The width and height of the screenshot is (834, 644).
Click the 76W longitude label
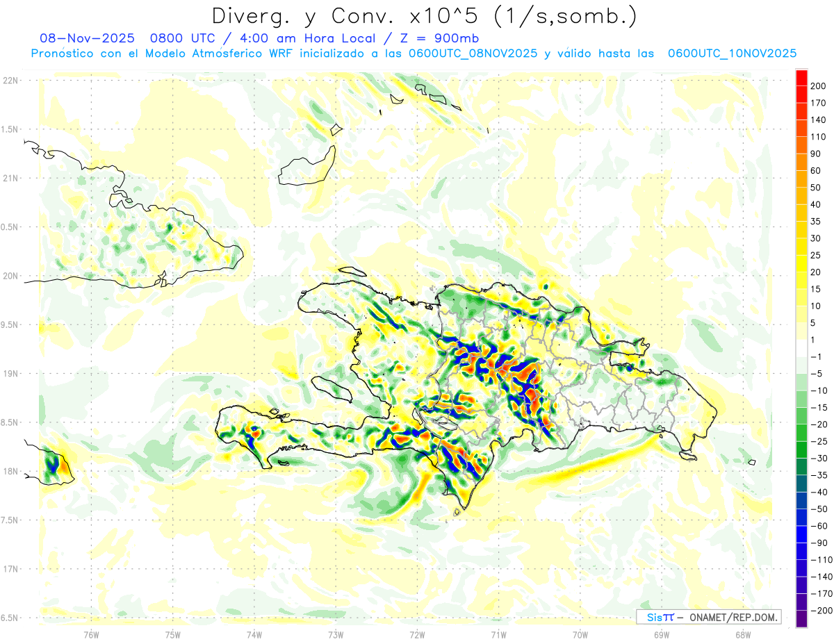(91, 634)
